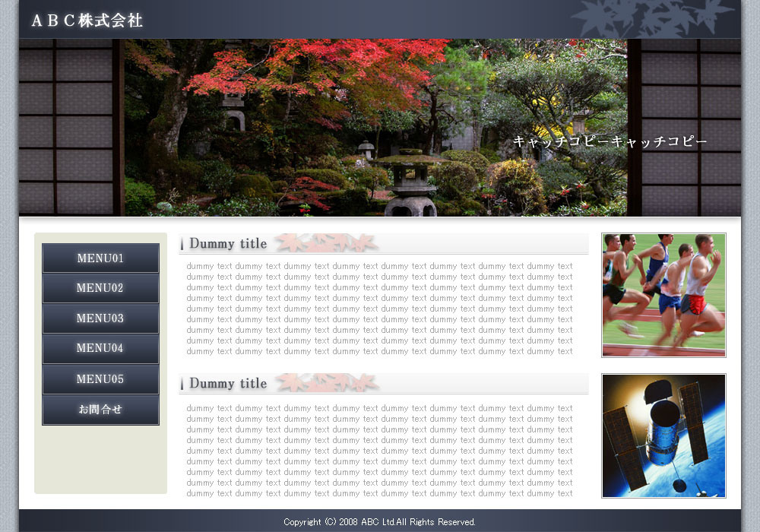This screenshot has width=760, height=532.
Task: Click the Japanese garden banner image
Action: pyautogui.click(x=380, y=128)
